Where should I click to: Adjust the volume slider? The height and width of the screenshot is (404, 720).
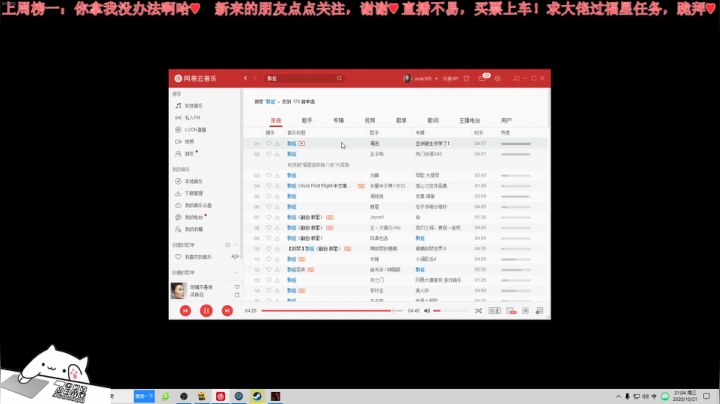(x=450, y=311)
